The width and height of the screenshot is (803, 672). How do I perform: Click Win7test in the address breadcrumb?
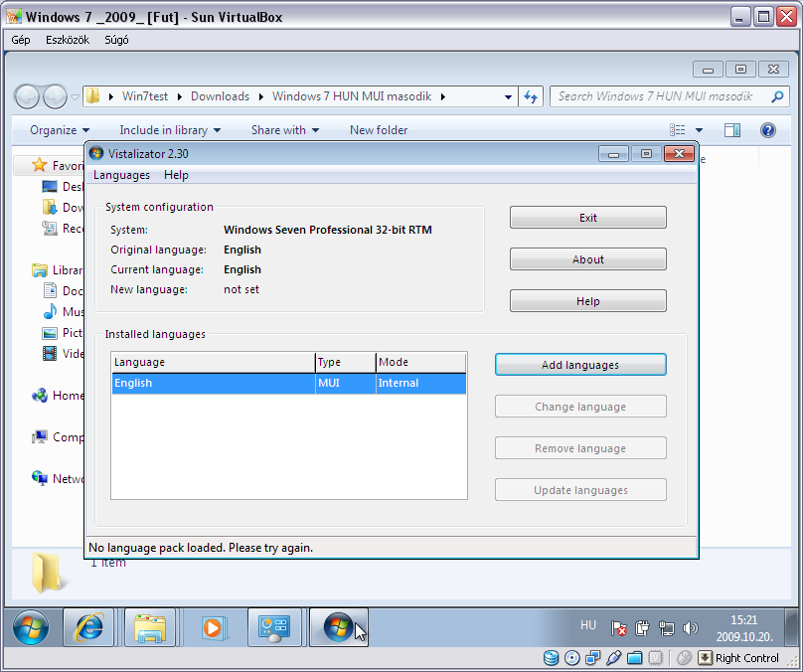145,96
